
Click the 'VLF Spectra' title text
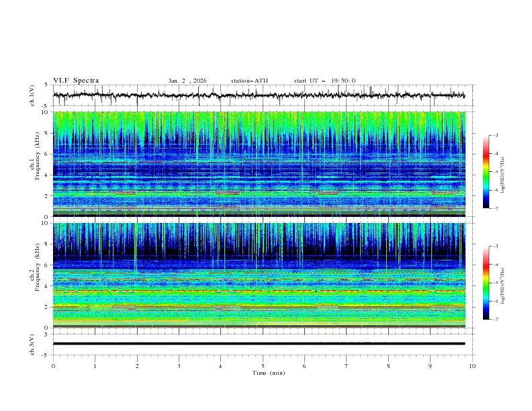coord(76,81)
